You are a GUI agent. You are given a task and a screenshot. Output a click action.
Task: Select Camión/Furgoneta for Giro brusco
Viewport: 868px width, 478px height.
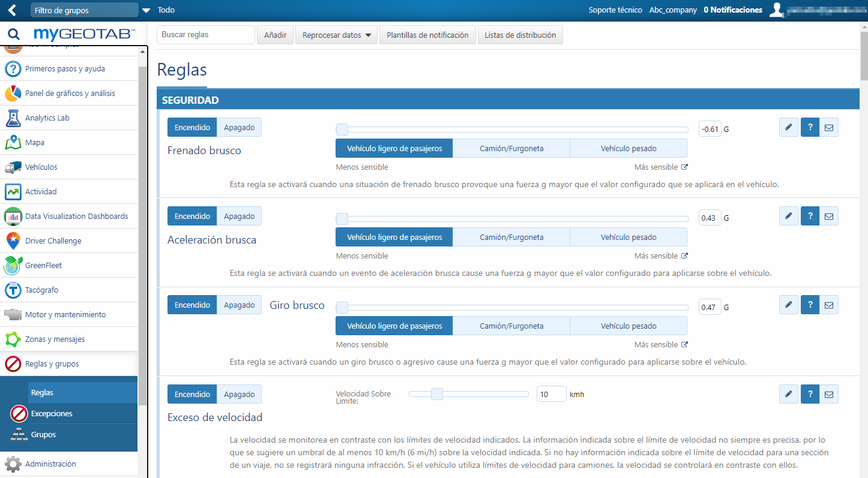(511, 326)
